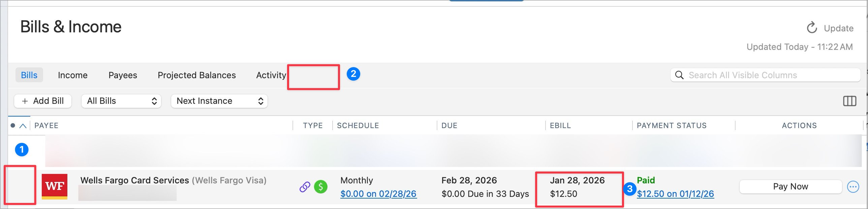Open the $0.00 on 02/28/26 schedule link
The image size is (868, 209).
(378, 194)
